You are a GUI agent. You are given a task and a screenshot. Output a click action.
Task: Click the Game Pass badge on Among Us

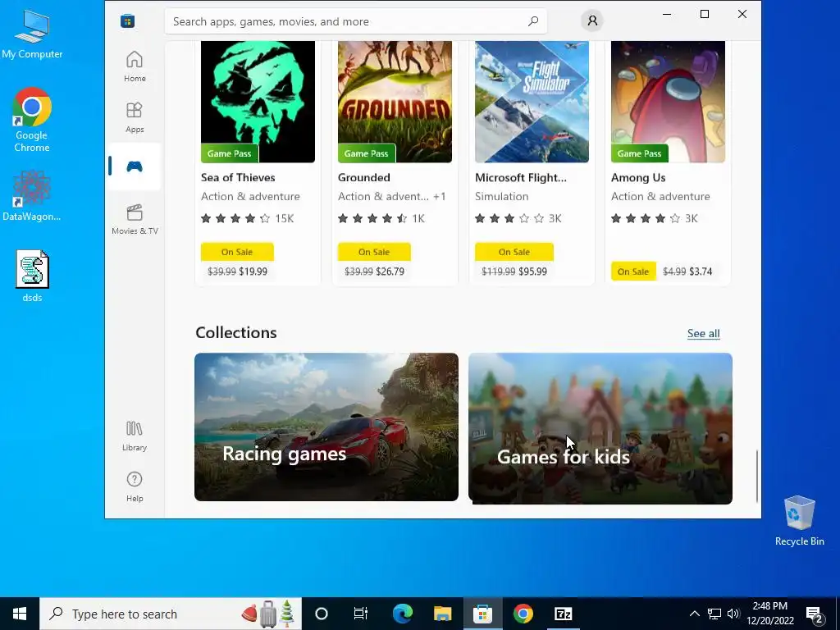pos(639,153)
